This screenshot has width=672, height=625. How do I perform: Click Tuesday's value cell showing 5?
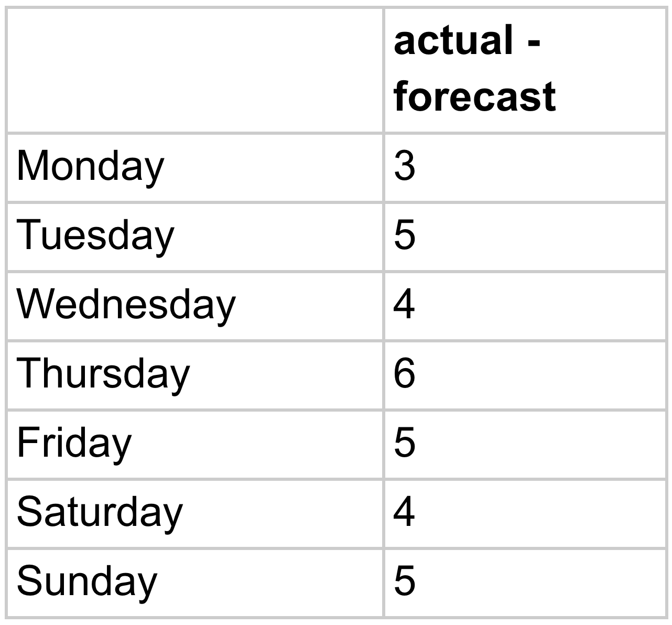(x=404, y=235)
